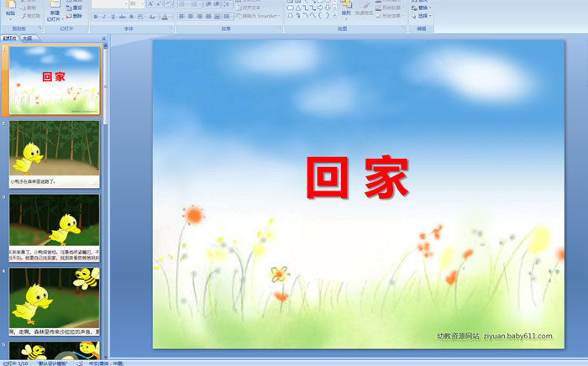The width and height of the screenshot is (588, 366).
Task: Switch to the Slides (幻灯片) tab
Action: (9, 39)
